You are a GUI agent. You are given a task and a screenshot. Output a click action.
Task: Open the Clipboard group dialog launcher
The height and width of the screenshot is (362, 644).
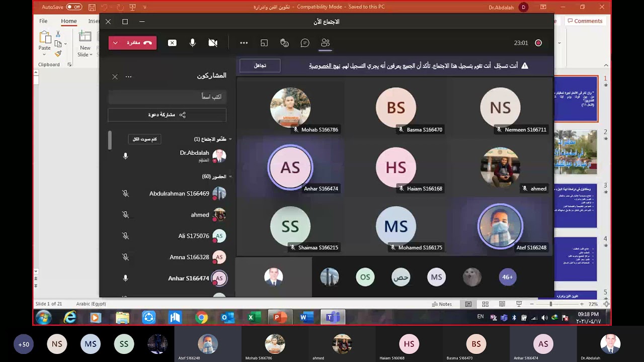click(x=69, y=64)
